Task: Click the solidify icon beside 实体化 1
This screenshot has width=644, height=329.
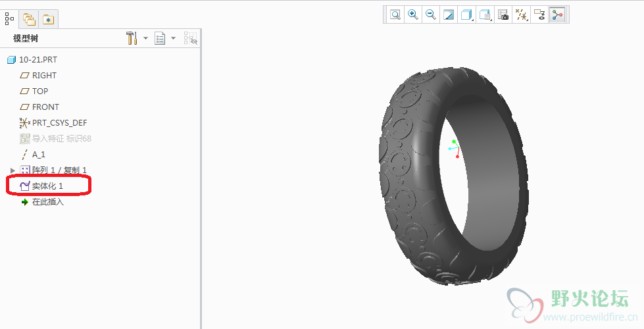Action: (24, 186)
